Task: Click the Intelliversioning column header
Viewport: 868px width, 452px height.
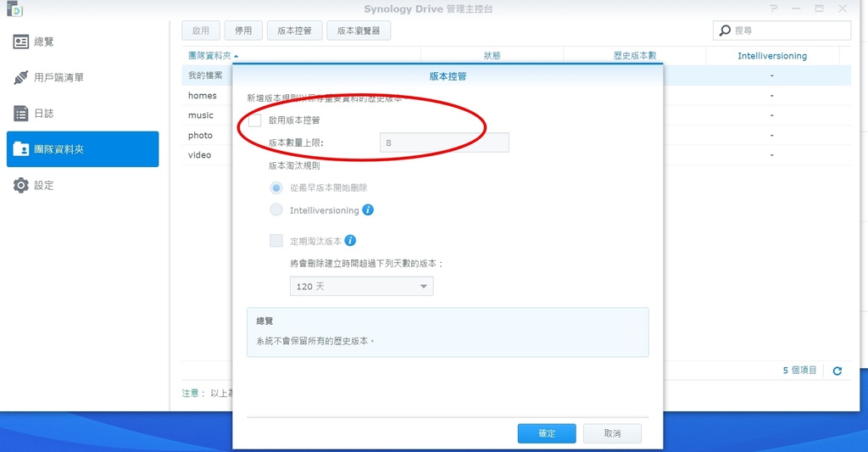Action: tap(772, 55)
